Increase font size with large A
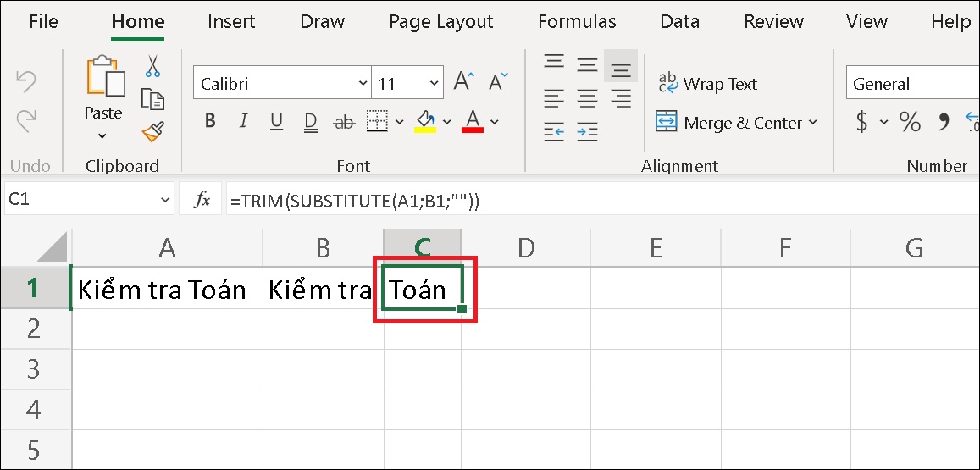This screenshot has width=980, height=470. 464,82
